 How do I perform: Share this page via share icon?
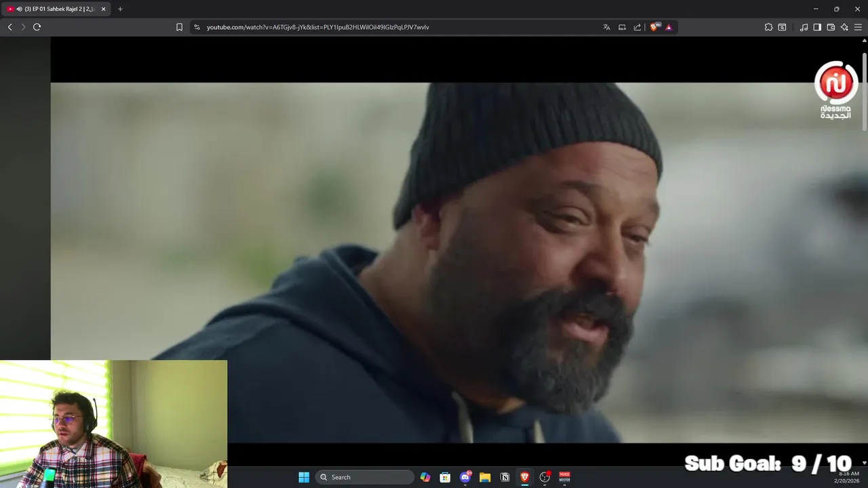point(637,27)
